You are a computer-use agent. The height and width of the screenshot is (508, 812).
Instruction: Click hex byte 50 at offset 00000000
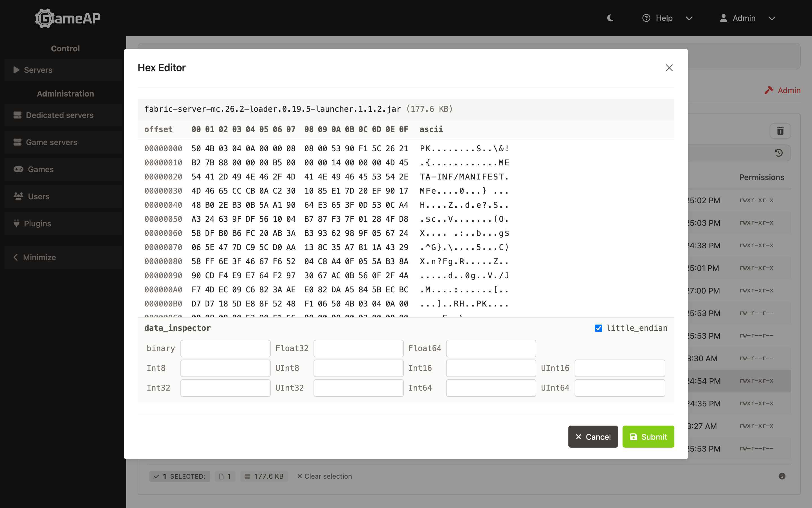(196, 148)
